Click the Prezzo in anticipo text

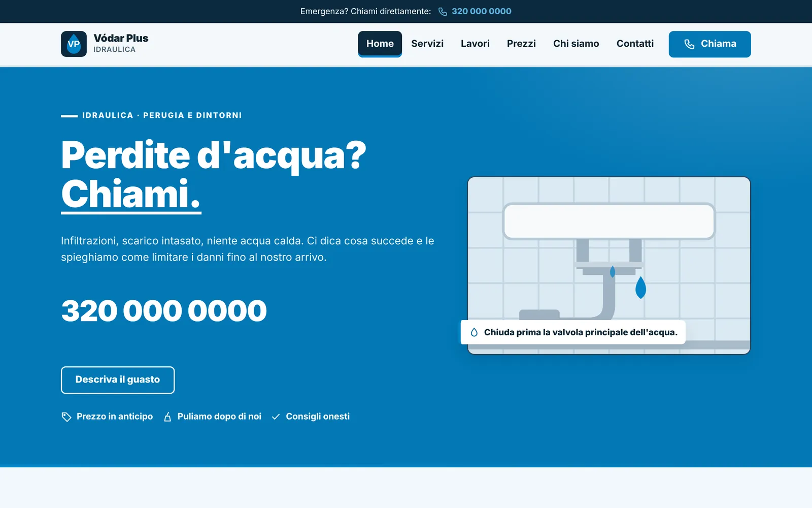click(115, 417)
